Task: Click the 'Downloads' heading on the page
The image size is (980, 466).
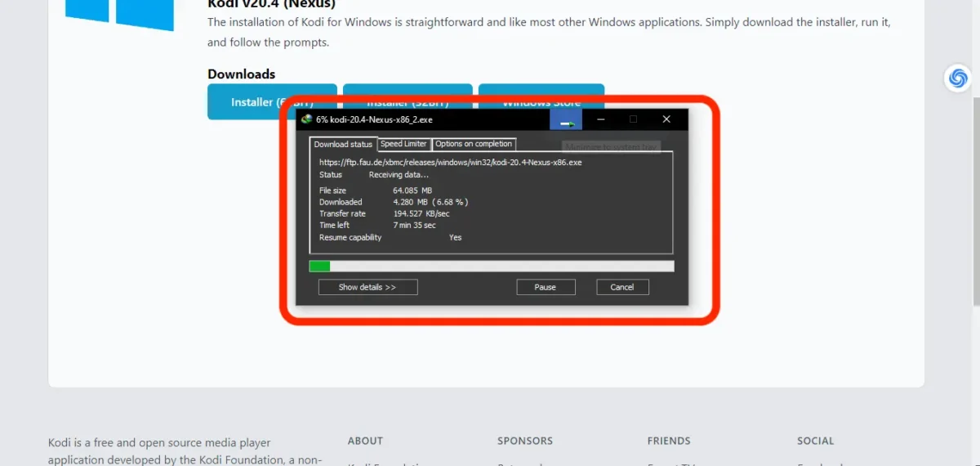Action: [241, 74]
